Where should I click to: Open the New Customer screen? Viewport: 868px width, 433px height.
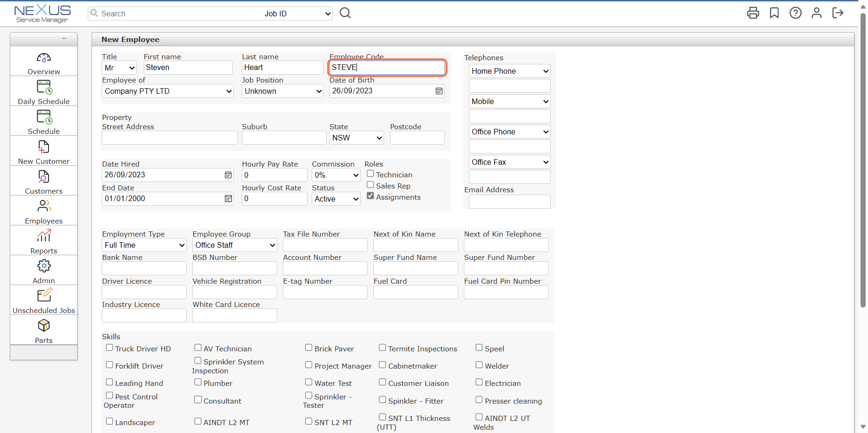[x=43, y=151]
